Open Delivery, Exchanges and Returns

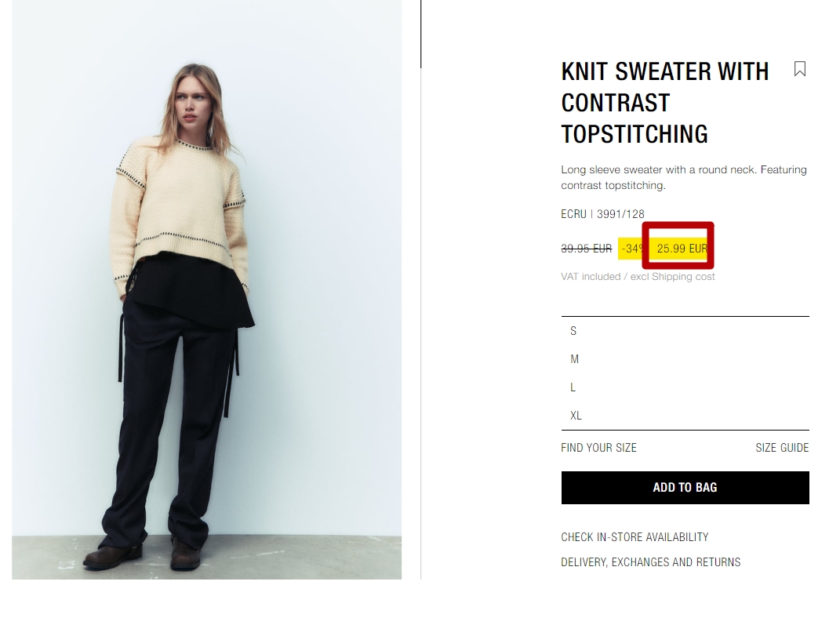650,562
